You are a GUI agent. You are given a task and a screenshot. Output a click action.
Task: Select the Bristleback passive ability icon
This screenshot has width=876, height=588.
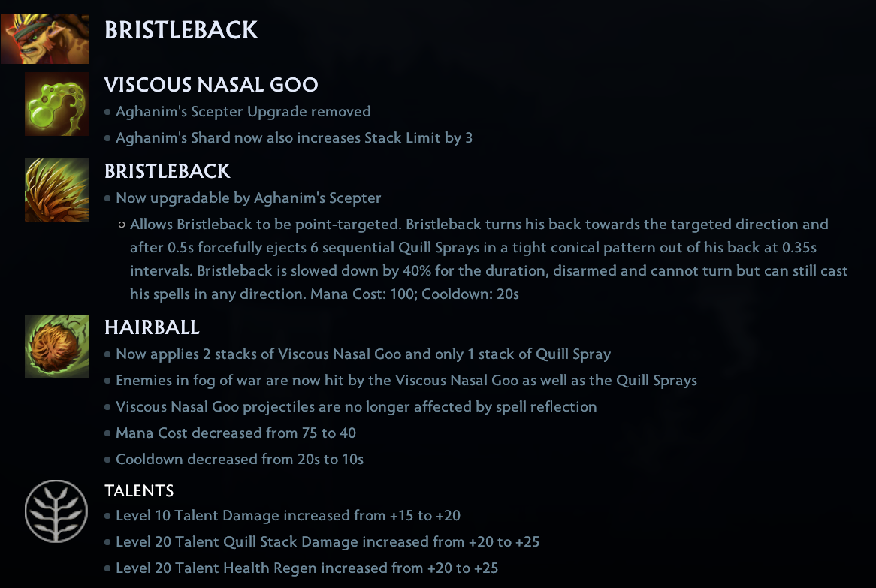point(57,190)
